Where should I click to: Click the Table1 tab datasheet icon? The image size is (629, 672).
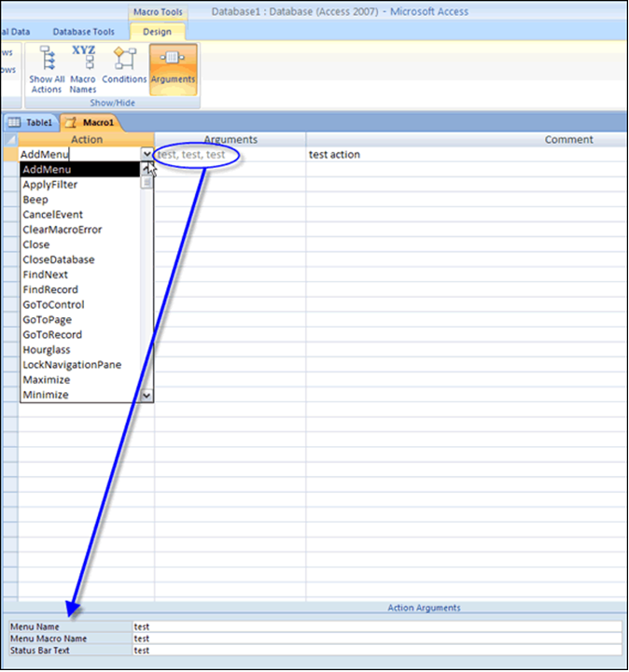(x=14, y=122)
